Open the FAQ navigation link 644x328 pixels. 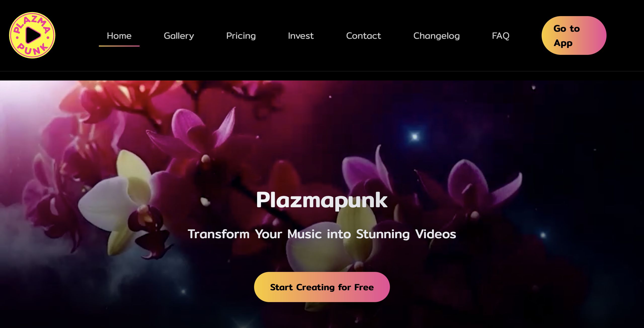point(501,36)
